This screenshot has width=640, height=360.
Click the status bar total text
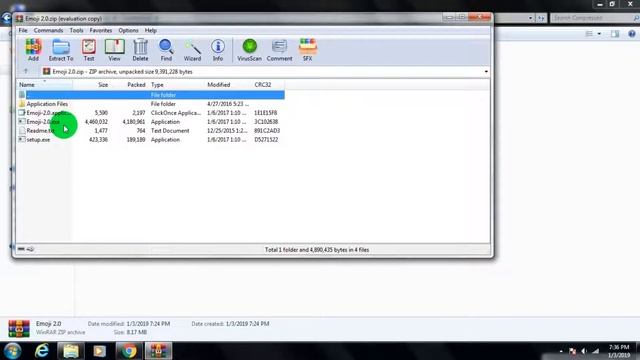click(x=317, y=250)
